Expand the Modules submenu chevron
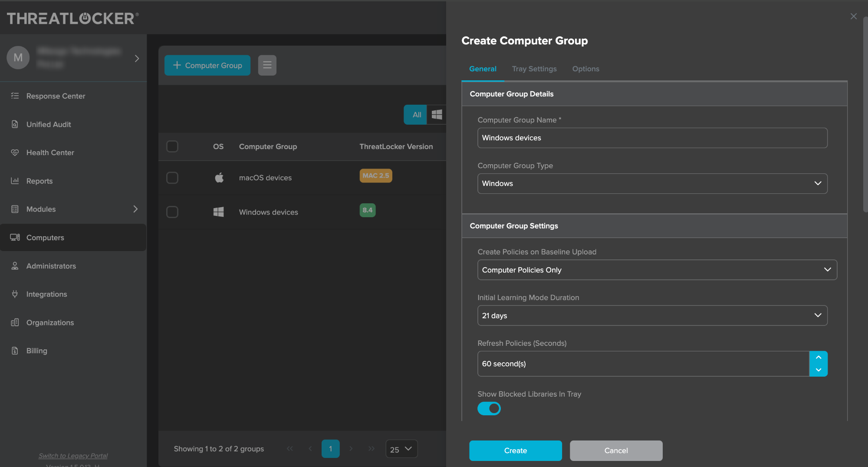868x467 pixels. coord(135,209)
